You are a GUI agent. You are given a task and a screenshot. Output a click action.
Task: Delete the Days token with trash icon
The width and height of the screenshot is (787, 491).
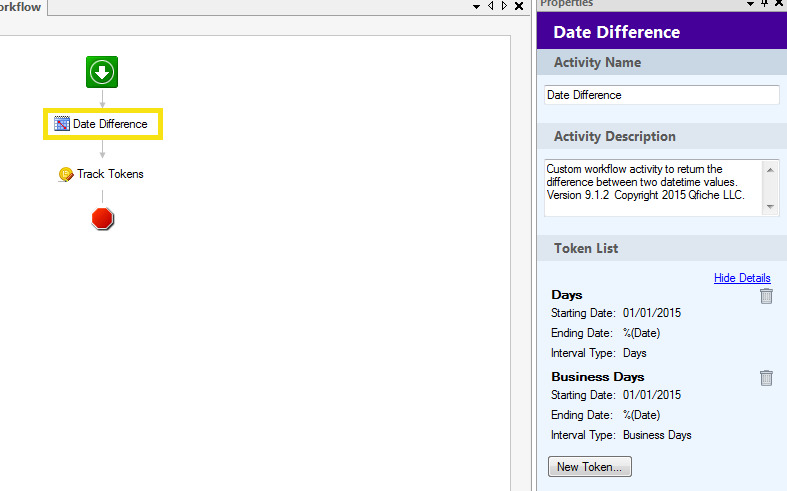click(x=766, y=296)
